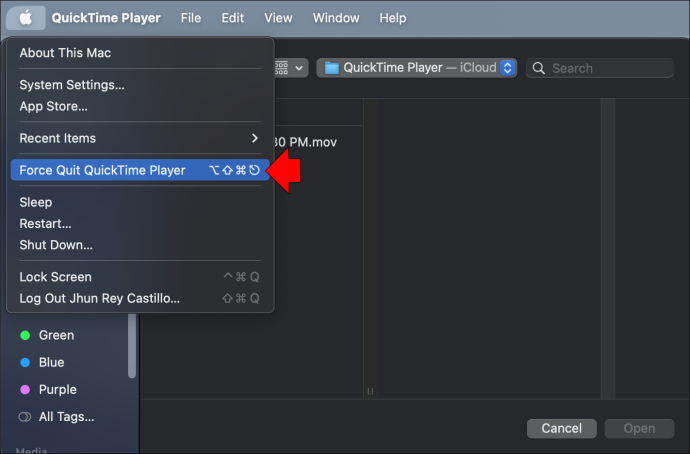
Task: Open the QuickTime Player app menu
Action: point(106,18)
